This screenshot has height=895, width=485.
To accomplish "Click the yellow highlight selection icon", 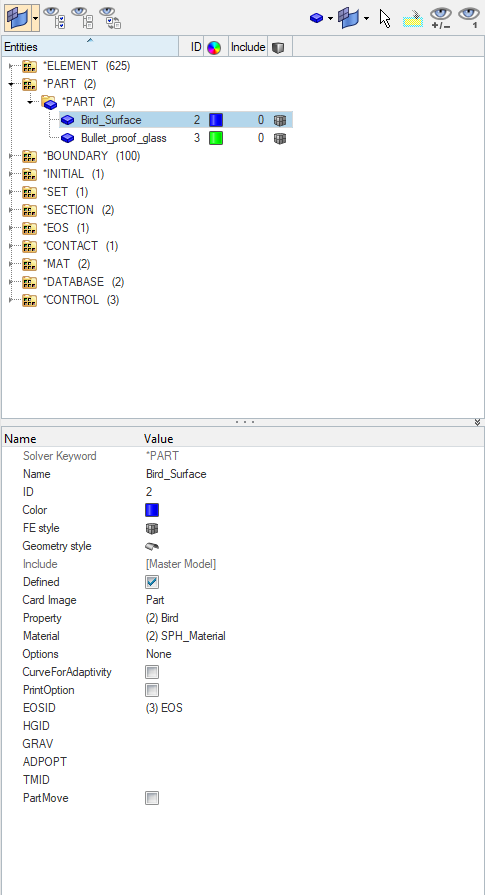I will click(413, 19).
